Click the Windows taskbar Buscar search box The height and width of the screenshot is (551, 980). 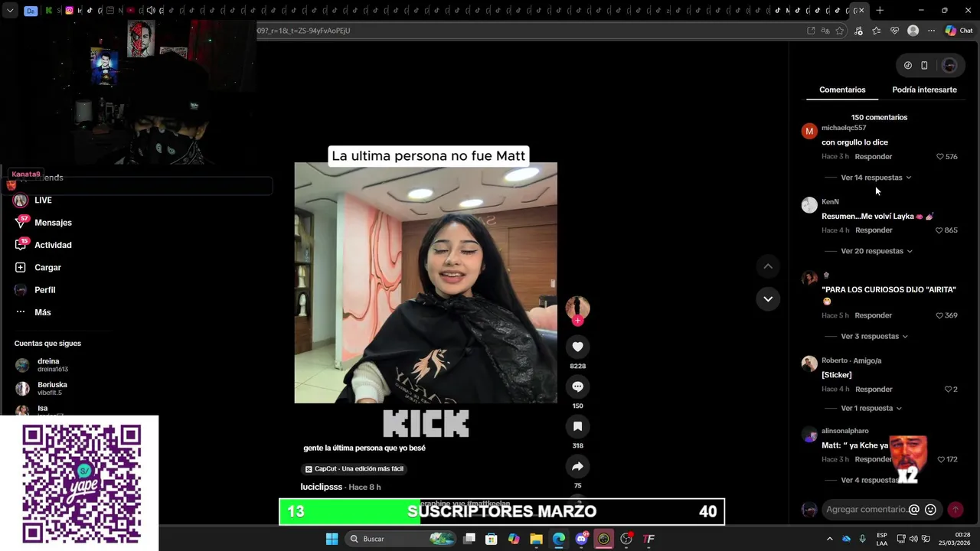[400, 539]
